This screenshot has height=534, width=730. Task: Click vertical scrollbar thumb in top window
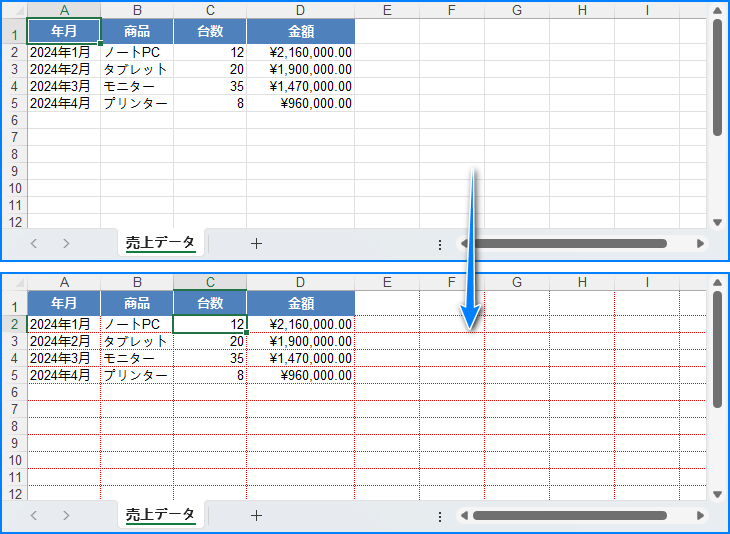tap(717, 78)
